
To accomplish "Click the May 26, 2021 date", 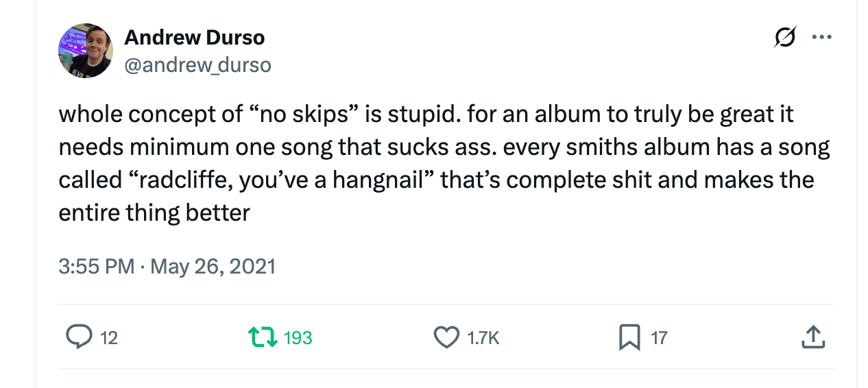I will tap(213, 266).
